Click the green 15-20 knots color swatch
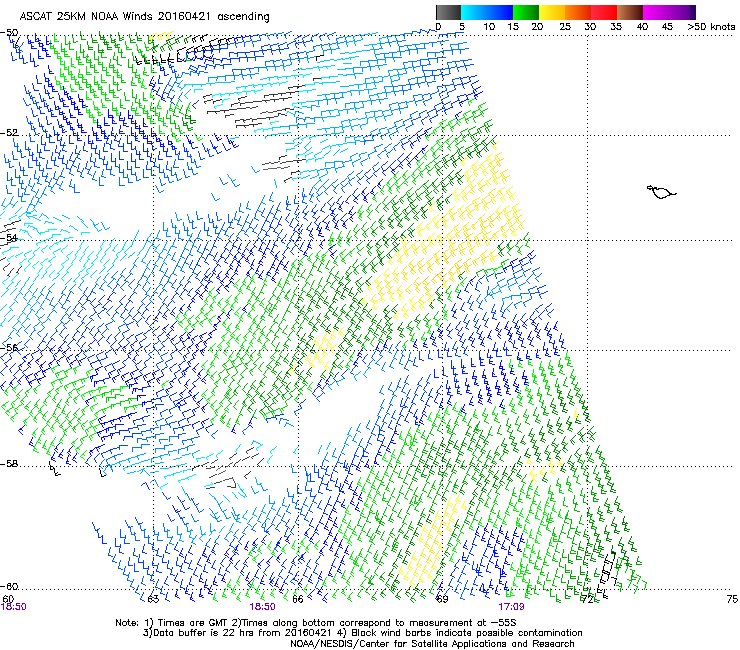The height and width of the screenshot is (650, 740). pyautogui.click(x=526, y=12)
